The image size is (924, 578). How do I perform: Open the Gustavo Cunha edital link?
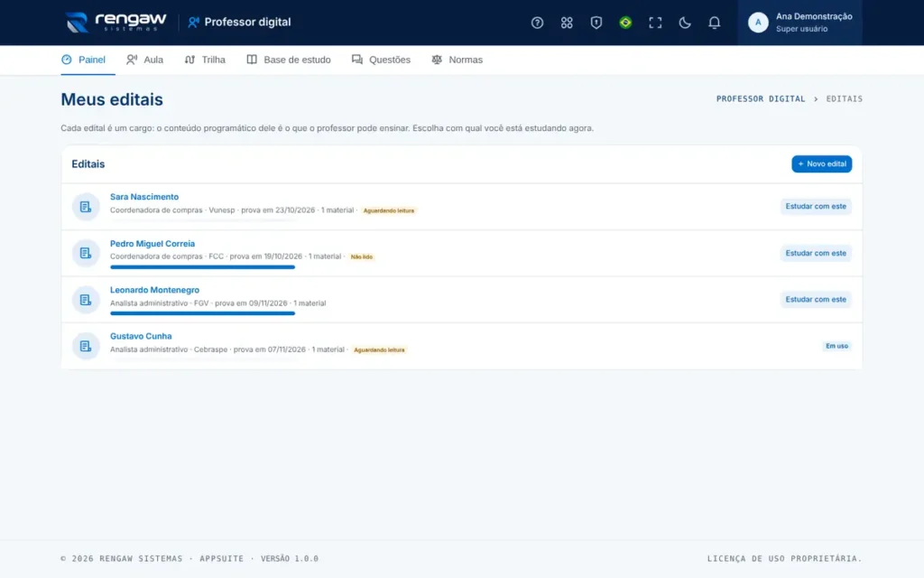click(x=141, y=336)
